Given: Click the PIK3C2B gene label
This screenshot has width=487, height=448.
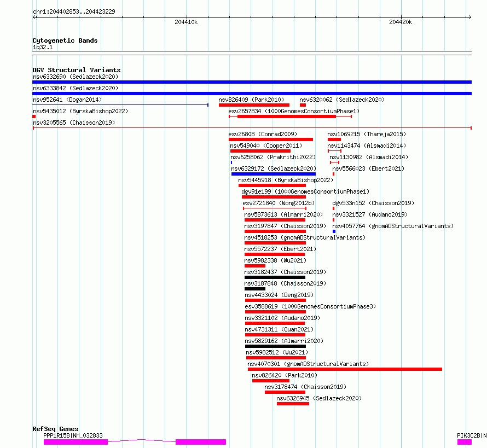Looking at the screenshot, I should (472, 435).
